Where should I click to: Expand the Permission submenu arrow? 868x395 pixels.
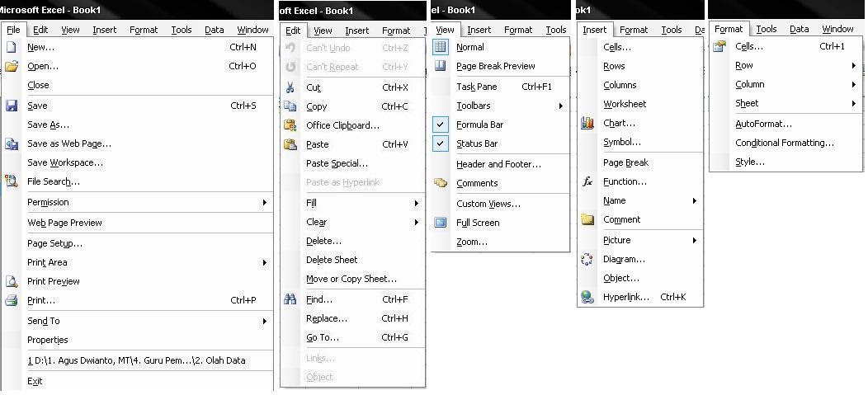(x=265, y=203)
